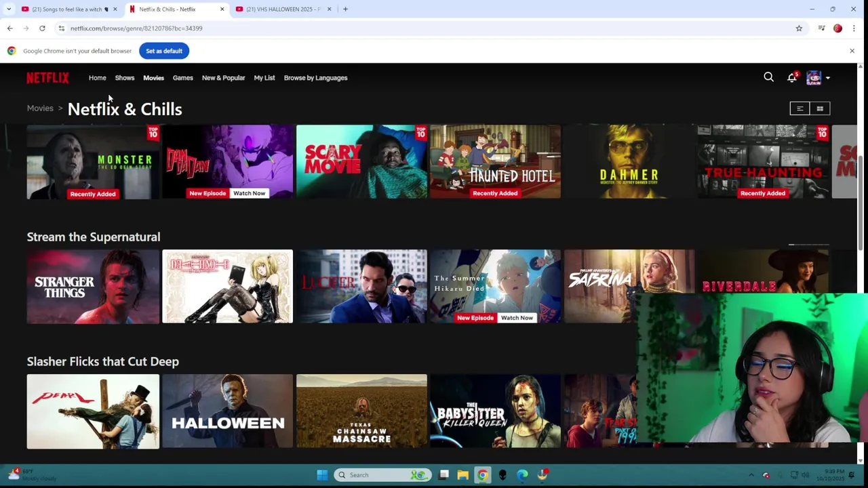The image size is (868, 488).
Task: Close the Netflix & Chills tab
Action: pos(222,9)
